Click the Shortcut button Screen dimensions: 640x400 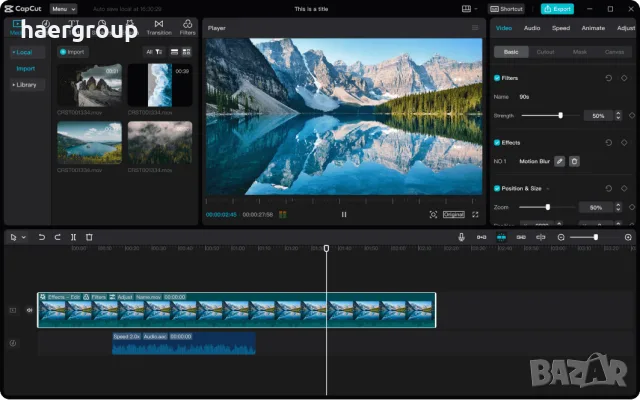point(506,9)
